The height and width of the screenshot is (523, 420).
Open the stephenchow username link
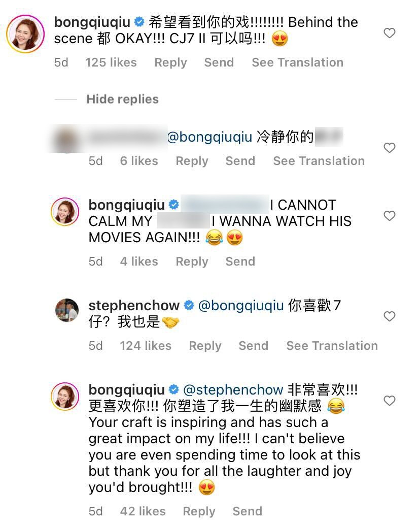pos(134,306)
